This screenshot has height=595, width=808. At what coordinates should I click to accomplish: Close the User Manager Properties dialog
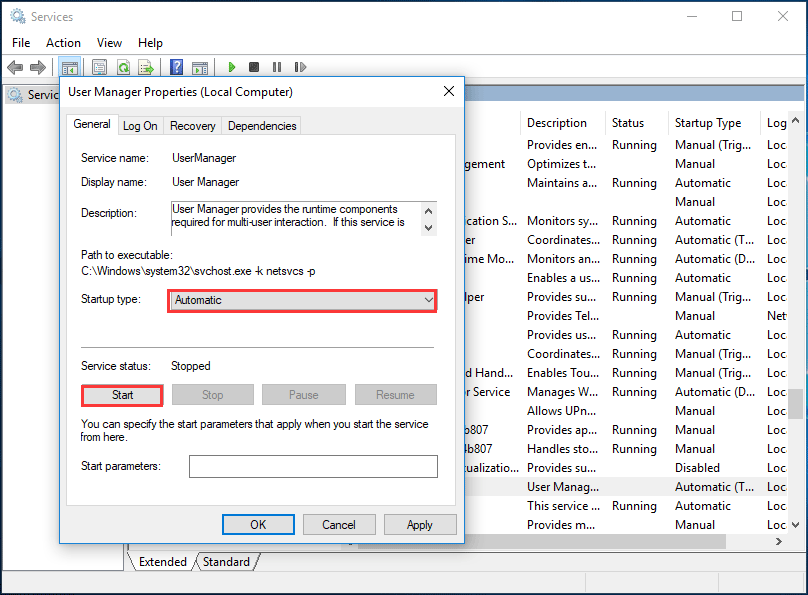[449, 91]
